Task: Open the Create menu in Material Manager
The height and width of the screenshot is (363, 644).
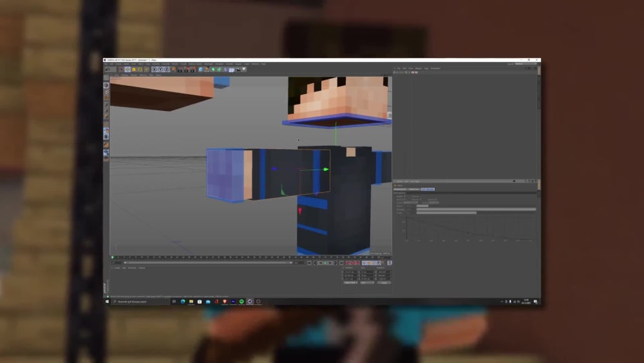Action: (x=117, y=268)
